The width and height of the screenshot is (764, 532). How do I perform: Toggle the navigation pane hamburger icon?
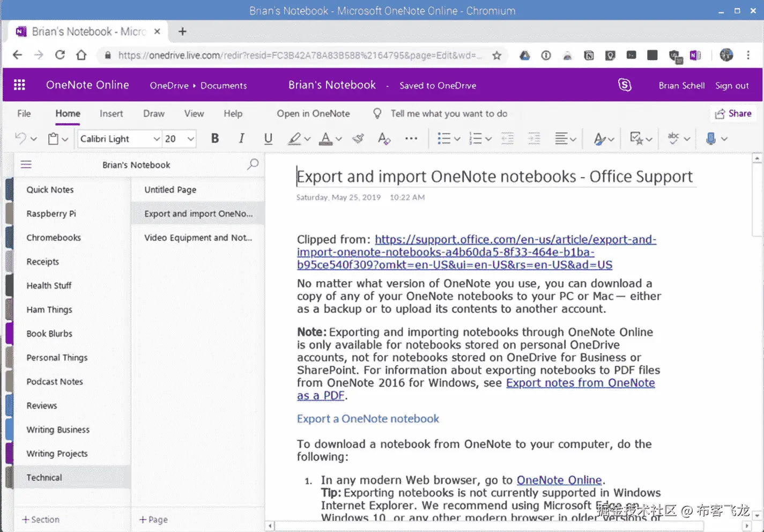click(x=26, y=165)
